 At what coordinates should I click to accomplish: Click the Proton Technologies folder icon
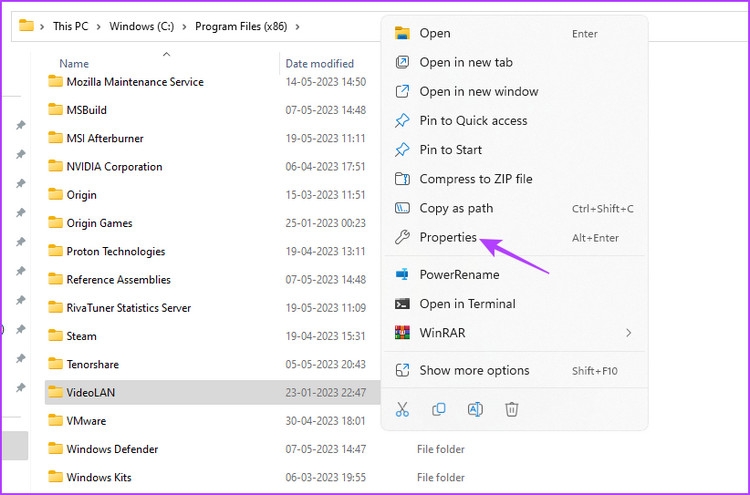(55, 251)
